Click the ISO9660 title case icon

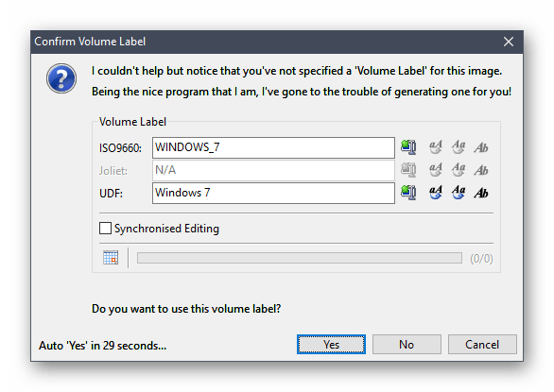pos(459,147)
